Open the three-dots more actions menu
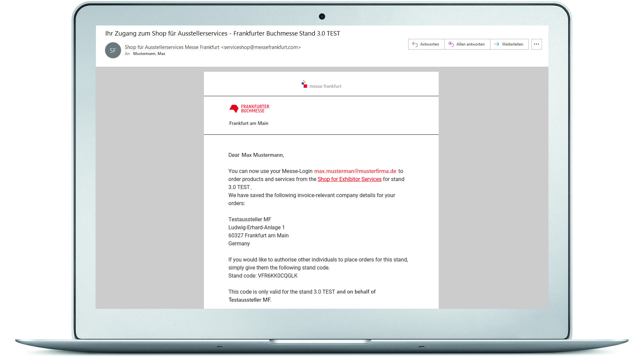This screenshot has height=360, width=644. point(536,44)
